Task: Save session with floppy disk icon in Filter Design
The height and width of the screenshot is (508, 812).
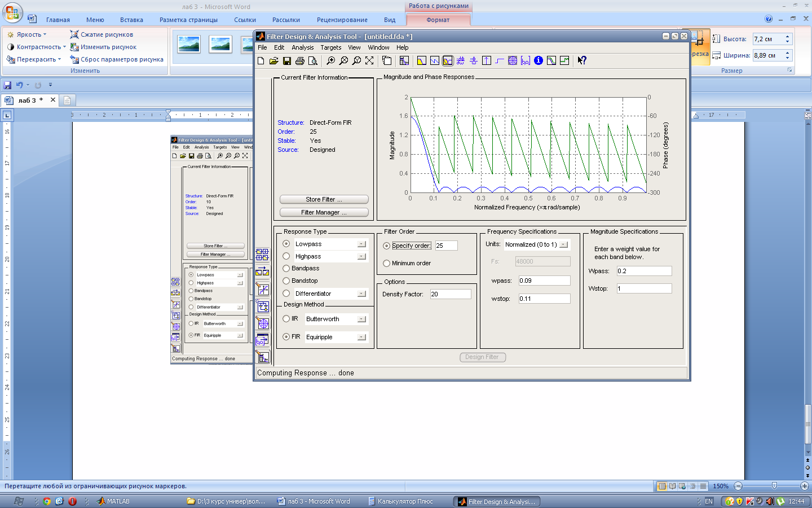Action: point(287,60)
